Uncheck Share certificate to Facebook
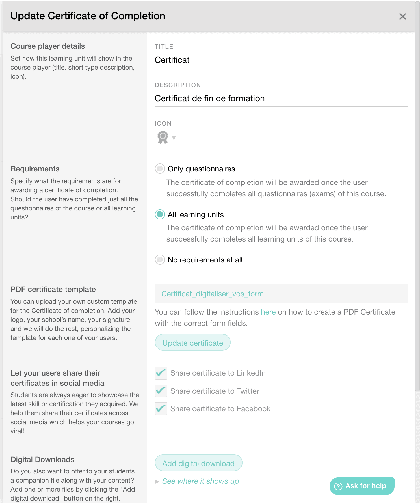 (x=161, y=409)
